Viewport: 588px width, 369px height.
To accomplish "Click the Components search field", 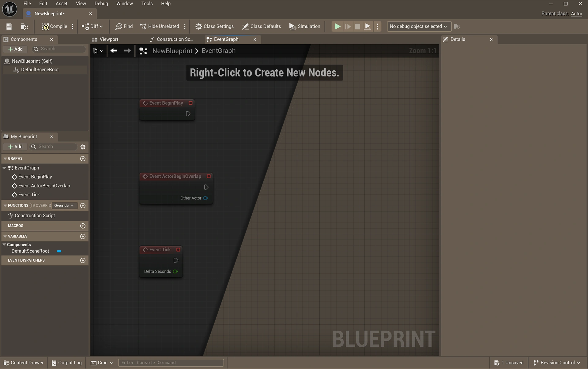I will tap(59, 49).
